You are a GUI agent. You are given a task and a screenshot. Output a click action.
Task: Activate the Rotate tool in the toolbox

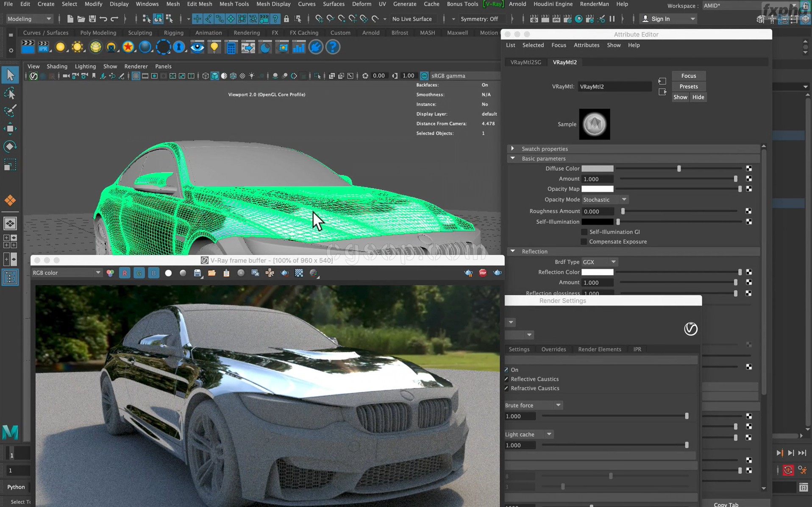tap(10, 147)
